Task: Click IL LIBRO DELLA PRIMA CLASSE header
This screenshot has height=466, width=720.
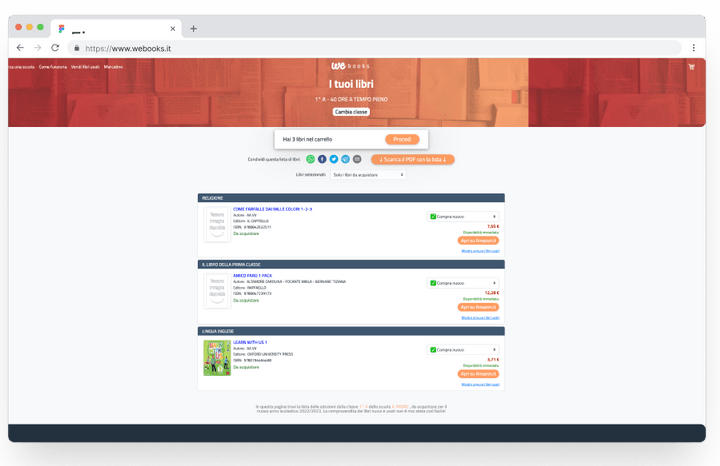Action: (x=351, y=264)
